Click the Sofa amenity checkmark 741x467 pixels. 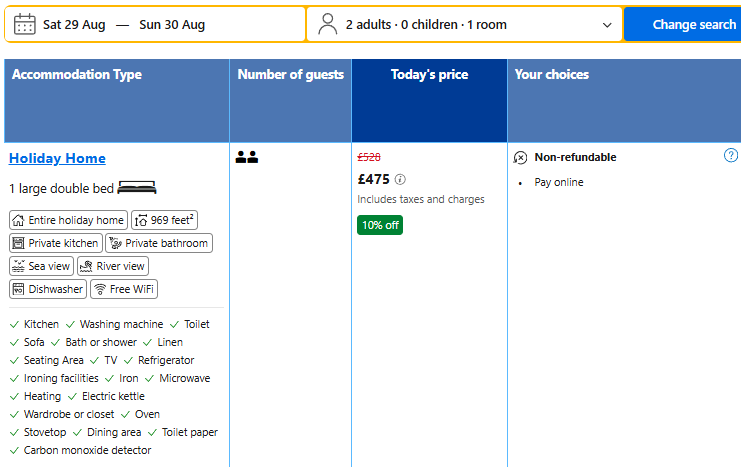(14, 342)
